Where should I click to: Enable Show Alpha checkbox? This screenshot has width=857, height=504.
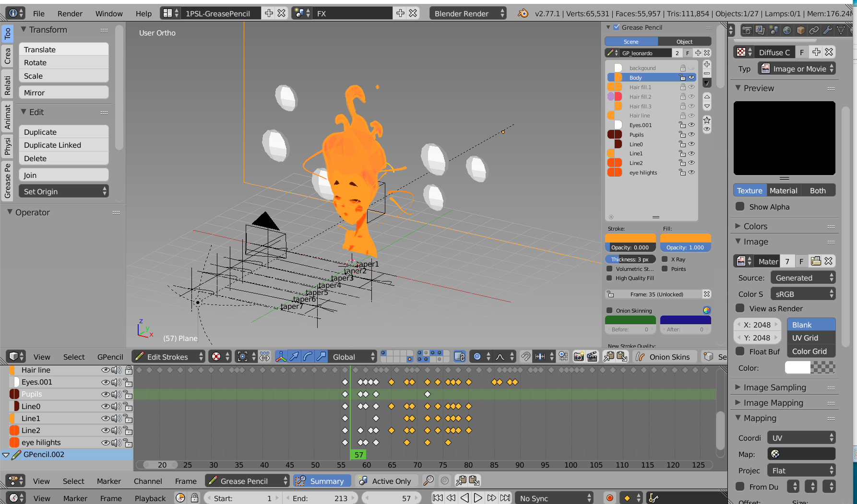coord(740,207)
